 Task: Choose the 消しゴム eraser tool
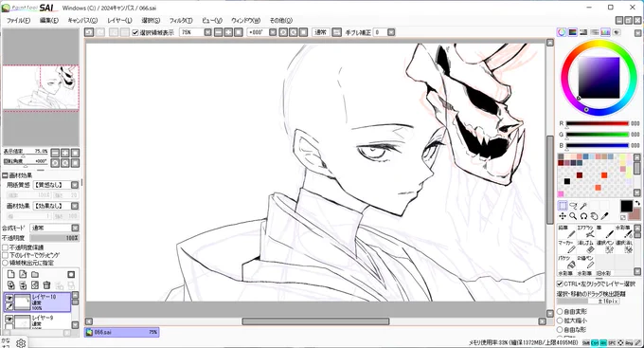pos(585,247)
